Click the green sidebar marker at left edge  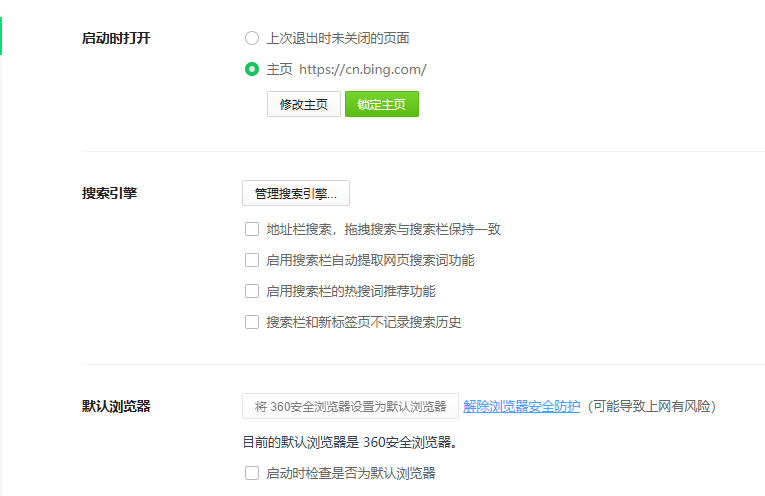[1, 36]
